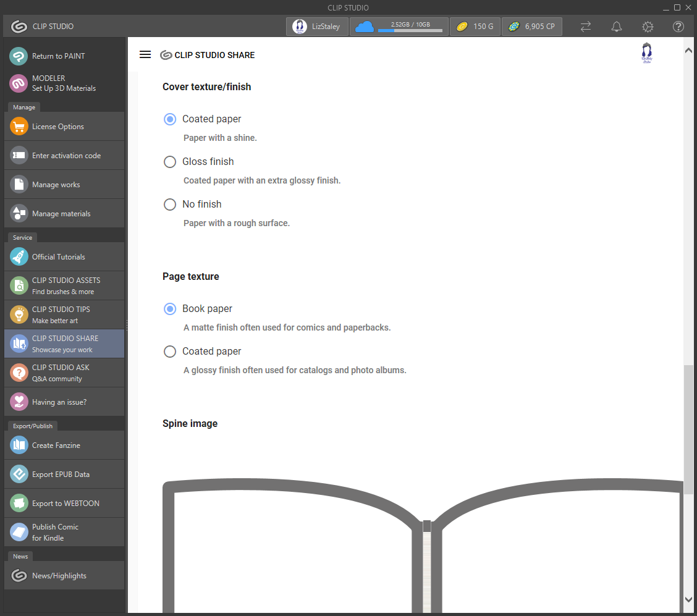Open the user avatar menu at top right

click(x=647, y=54)
